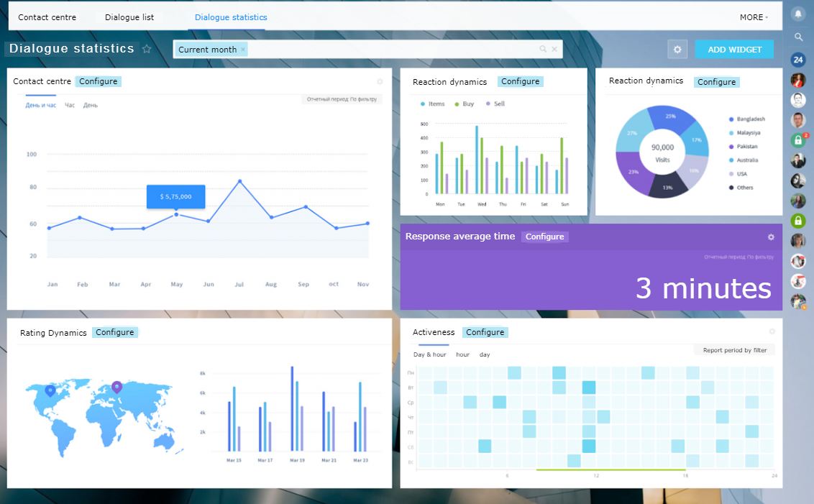The image size is (814, 504).
Task: Click the magnifier icon inside filter field
Action: pos(543,49)
